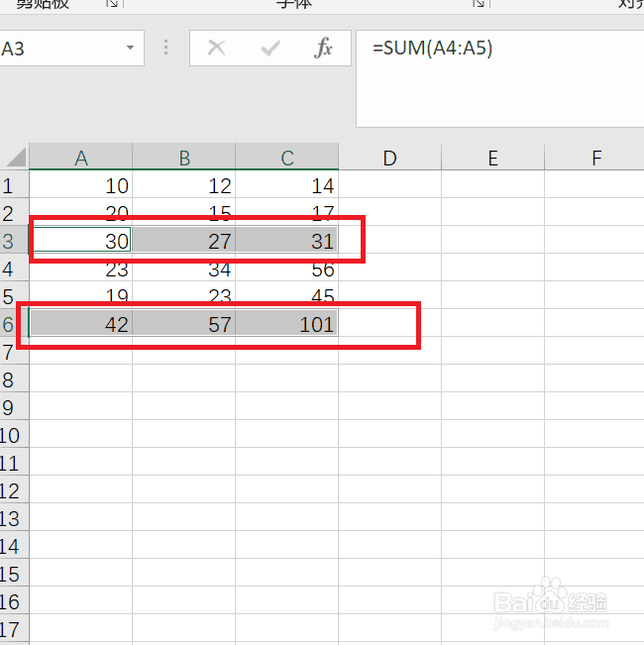Select row 16 header
The width and height of the screenshot is (644, 645).
coord(14,601)
